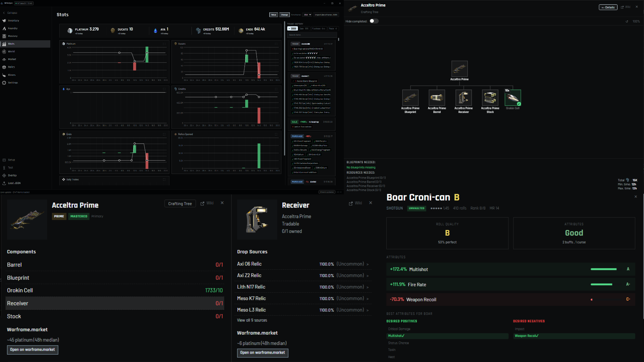Open the Wiki link in crafting tree header

tap(626, 7)
